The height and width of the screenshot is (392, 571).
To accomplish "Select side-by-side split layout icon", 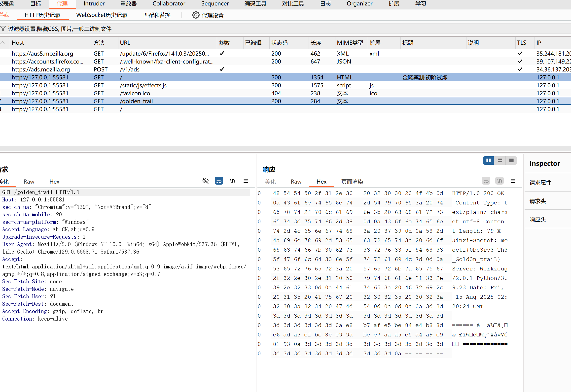I will (488, 161).
